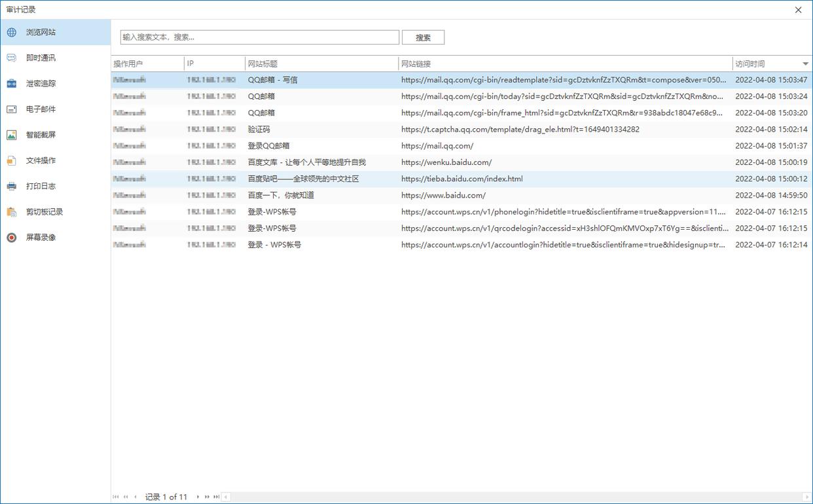Select the 智能截屏 screenshot icon
The width and height of the screenshot is (813, 504).
tap(12, 135)
